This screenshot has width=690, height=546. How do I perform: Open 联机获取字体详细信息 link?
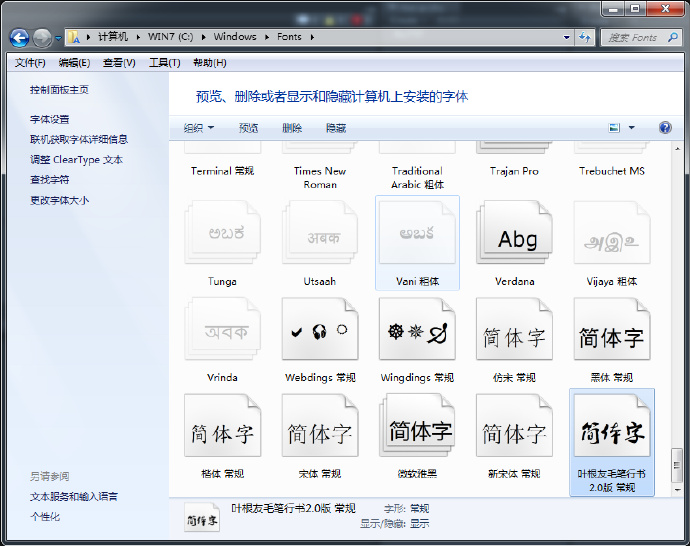[79, 139]
